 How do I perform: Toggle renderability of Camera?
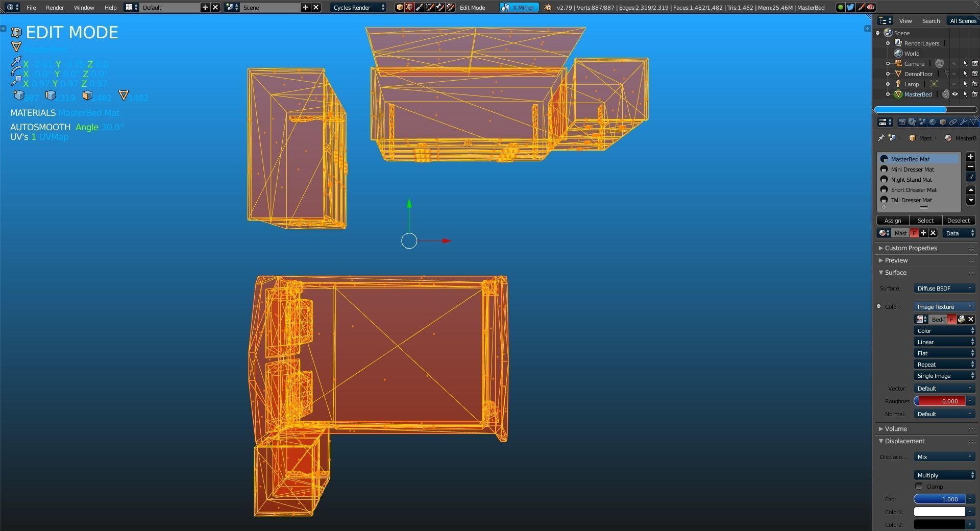pyautogui.click(x=975, y=63)
